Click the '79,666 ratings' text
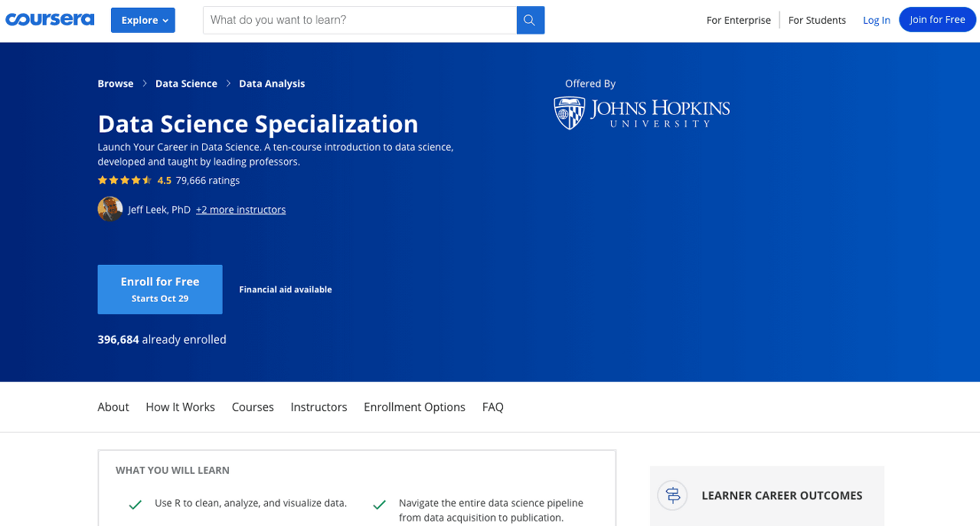Viewport: 980px width, 526px height. 207,181
